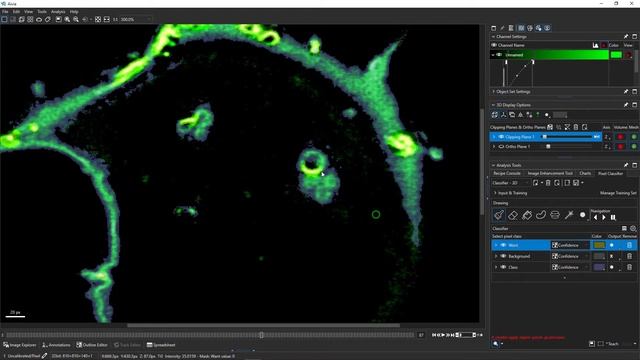Open the brush size dot option

tap(582, 215)
